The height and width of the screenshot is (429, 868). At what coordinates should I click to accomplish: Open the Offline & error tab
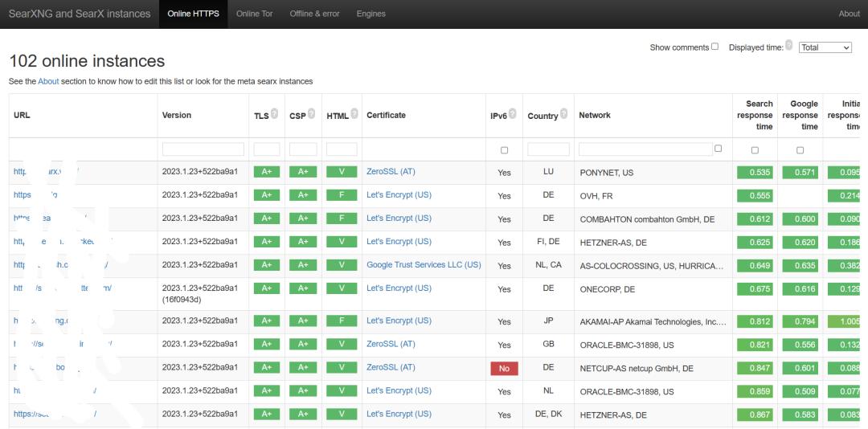point(314,14)
